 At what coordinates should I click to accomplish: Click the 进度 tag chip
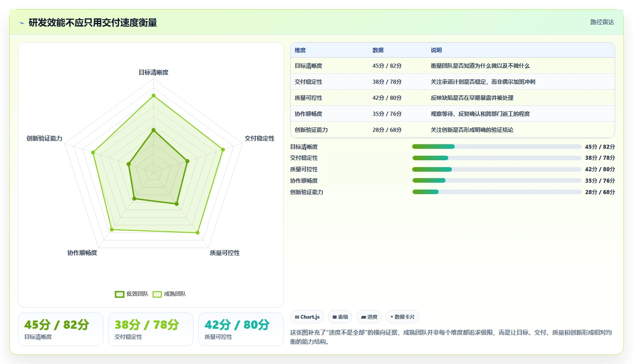[x=369, y=317]
